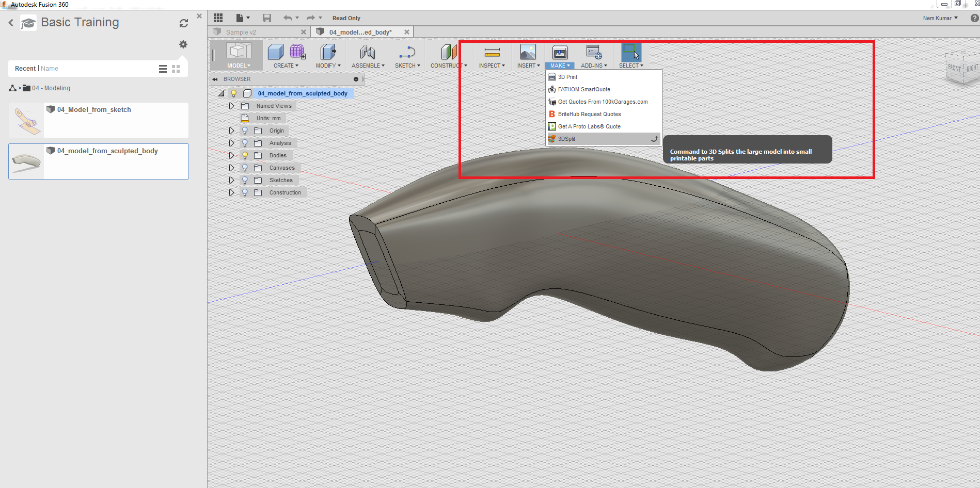Click the Assemble joint icon
This screenshot has width=980, height=488.
[x=367, y=52]
